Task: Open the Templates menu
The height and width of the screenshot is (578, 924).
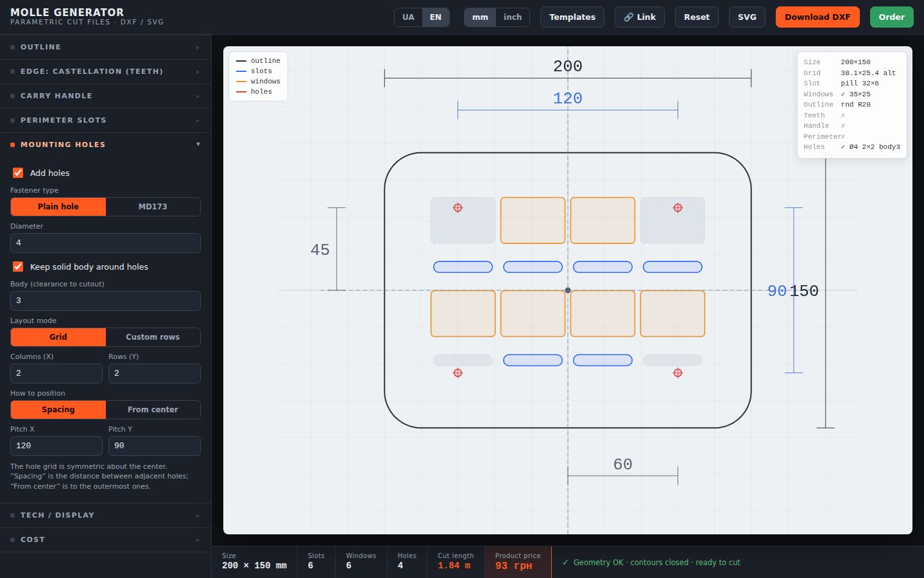Action: (572, 17)
